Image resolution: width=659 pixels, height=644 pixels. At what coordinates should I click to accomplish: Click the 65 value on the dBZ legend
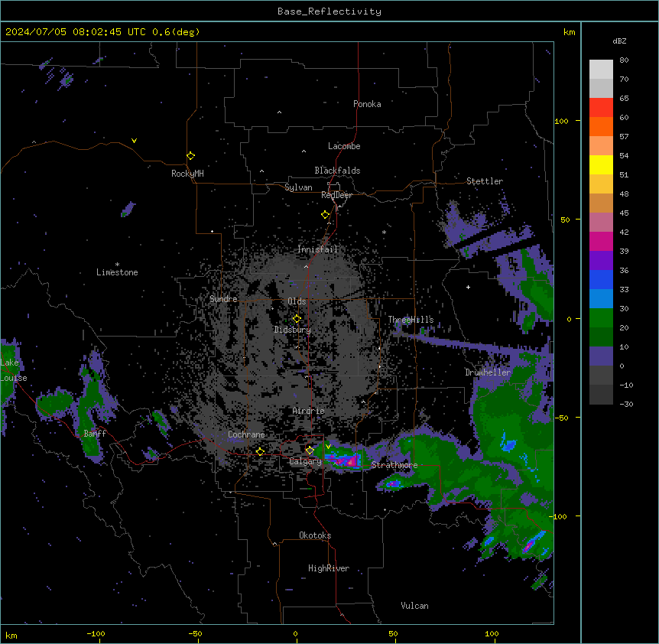pyautogui.click(x=624, y=99)
